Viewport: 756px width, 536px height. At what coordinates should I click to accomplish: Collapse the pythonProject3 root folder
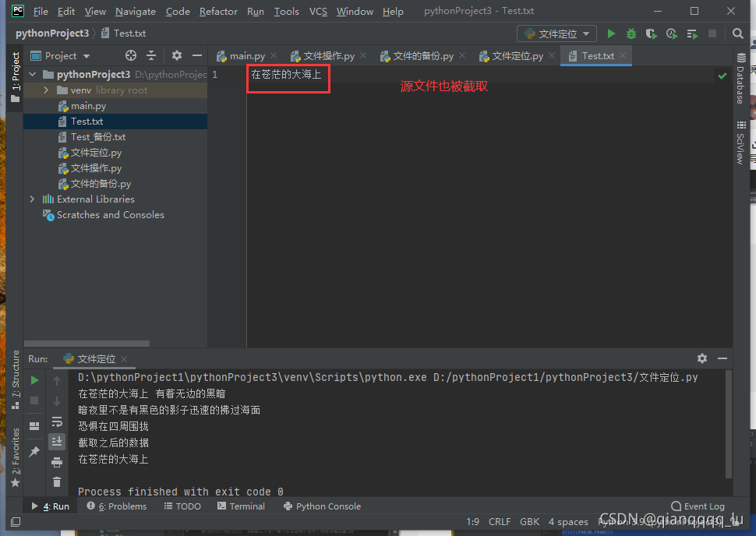point(32,74)
